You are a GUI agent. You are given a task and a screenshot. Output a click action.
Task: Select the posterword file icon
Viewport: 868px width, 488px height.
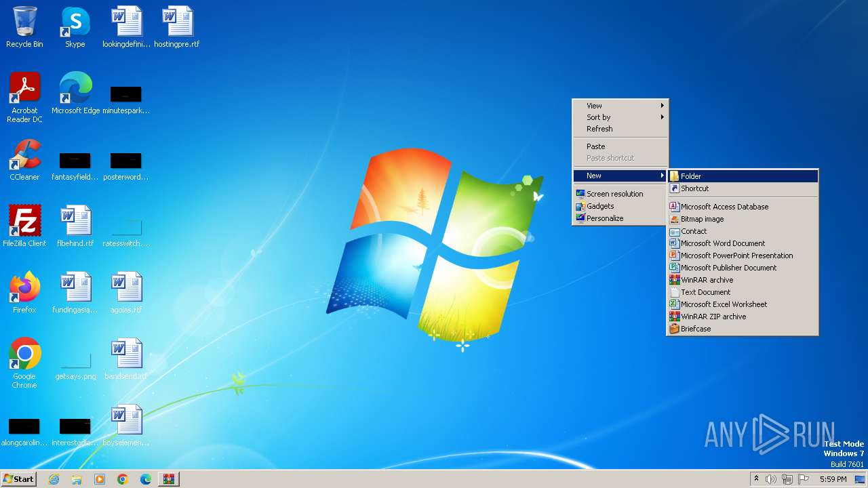(x=126, y=165)
